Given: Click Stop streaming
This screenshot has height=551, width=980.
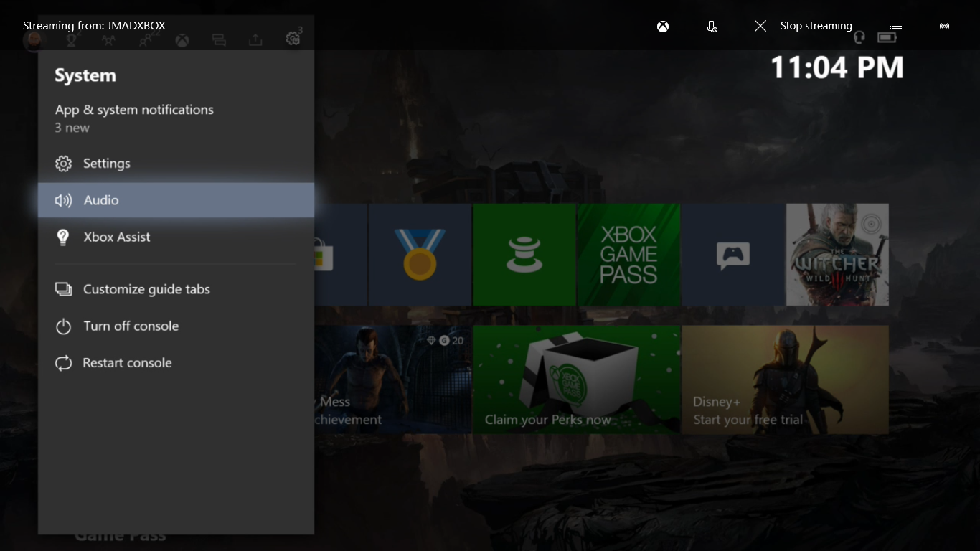Looking at the screenshot, I should click(816, 26).
